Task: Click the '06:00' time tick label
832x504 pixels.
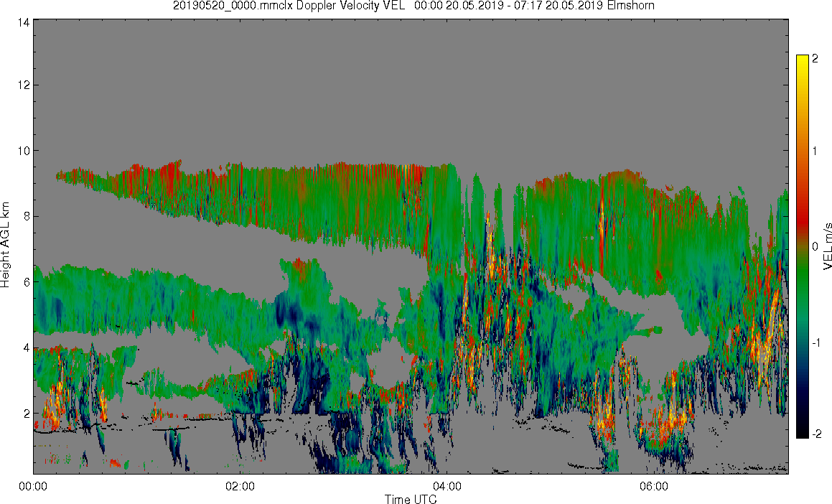Action: pos(654,486)
